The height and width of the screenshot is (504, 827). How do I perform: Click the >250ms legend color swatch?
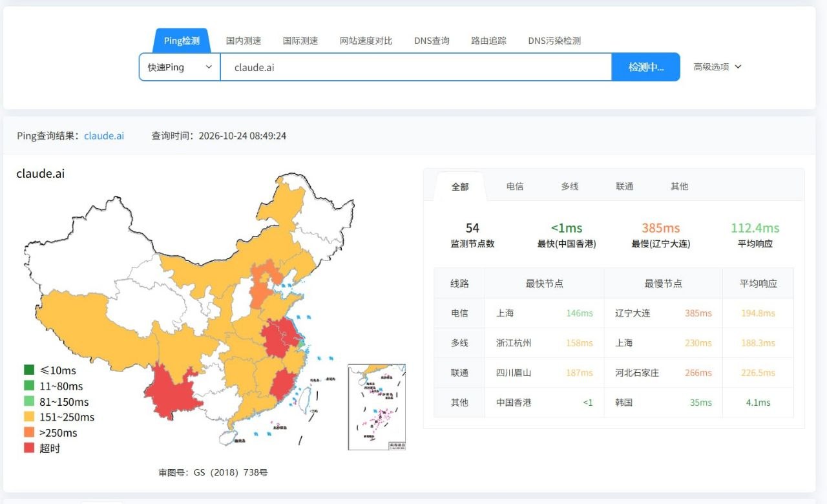click(29, 432)
